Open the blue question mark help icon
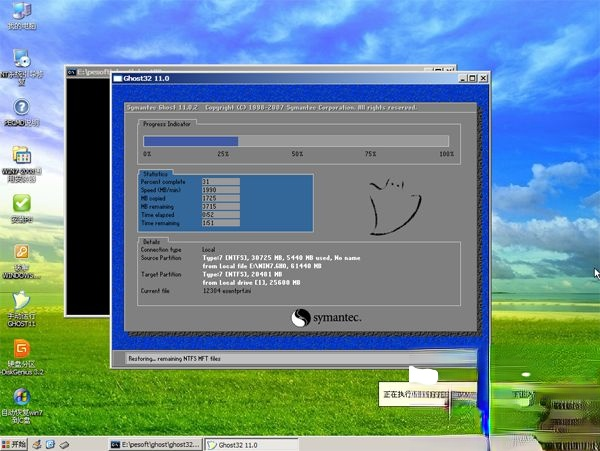Screen dimensions: 600x451 pyautogui.click(x=22, y=112)
